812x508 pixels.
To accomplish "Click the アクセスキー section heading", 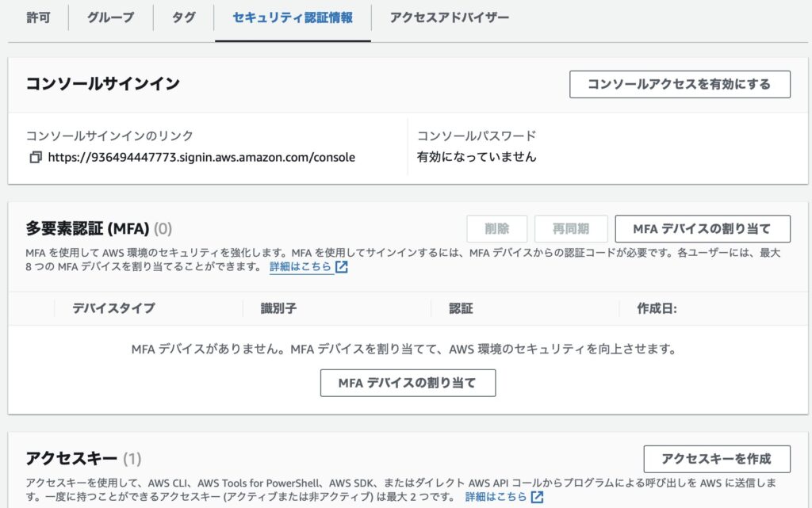I will point(71,458).
